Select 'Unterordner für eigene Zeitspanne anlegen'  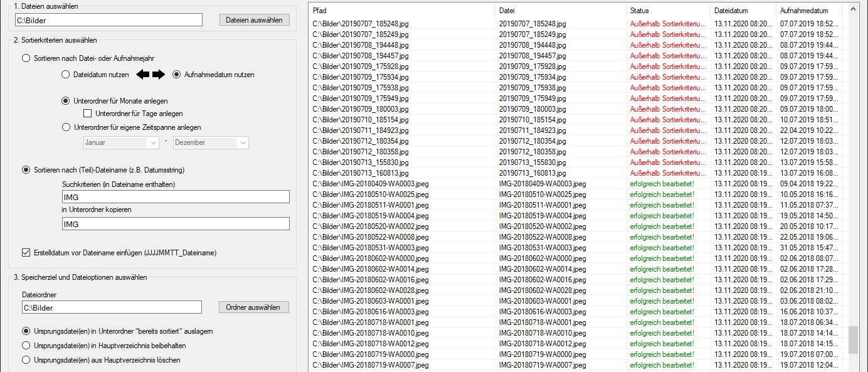point(66,127)
